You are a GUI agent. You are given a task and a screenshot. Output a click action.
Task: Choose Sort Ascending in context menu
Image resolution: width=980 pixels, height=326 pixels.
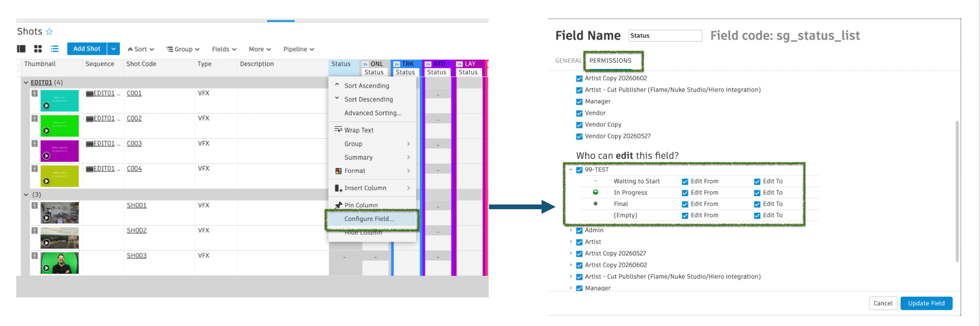click(x=372, y=86)
